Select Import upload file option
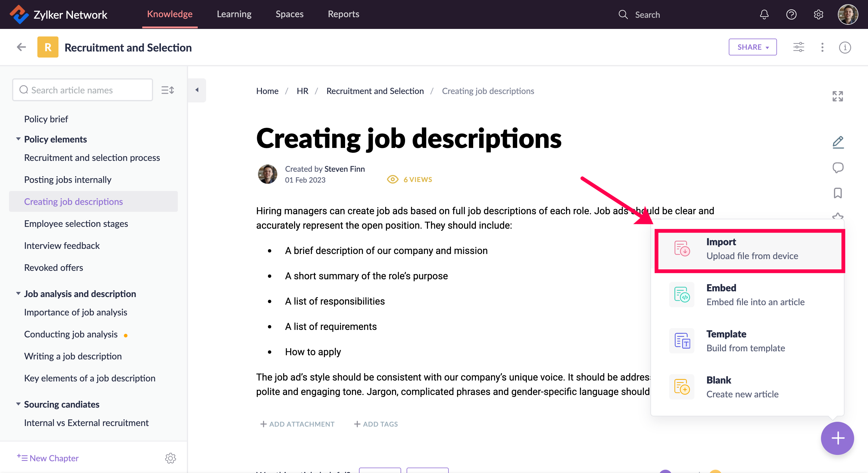Image resolution: width=868 pixels, height=473 pixels. (x=749, y=249)
